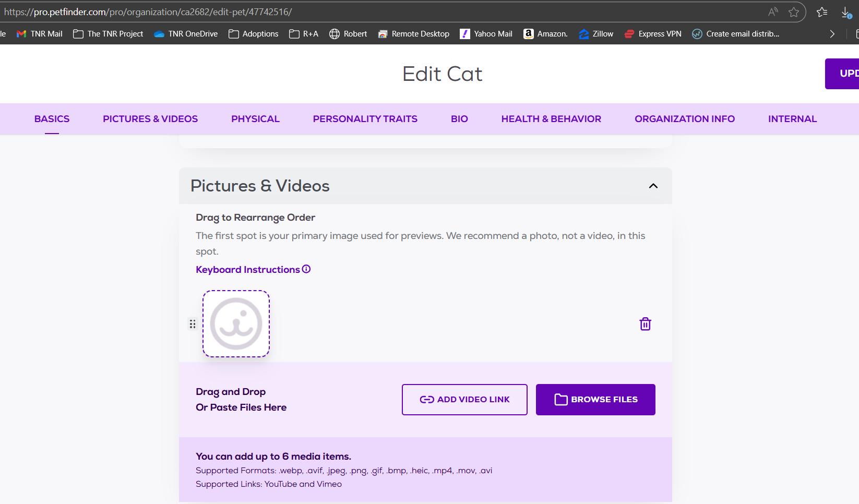Open the Read Aloud browser icon
Screen dimensions: 859x504
(773, 12)
